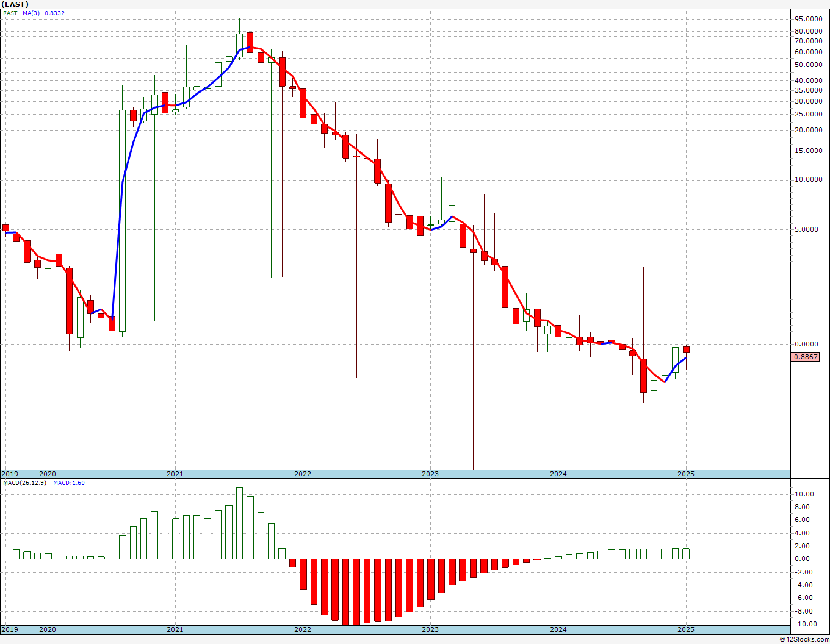Viewport: 830px width, 644px height.
Task: Click the 30.0000 price axis label
Action: coord(808,101)
